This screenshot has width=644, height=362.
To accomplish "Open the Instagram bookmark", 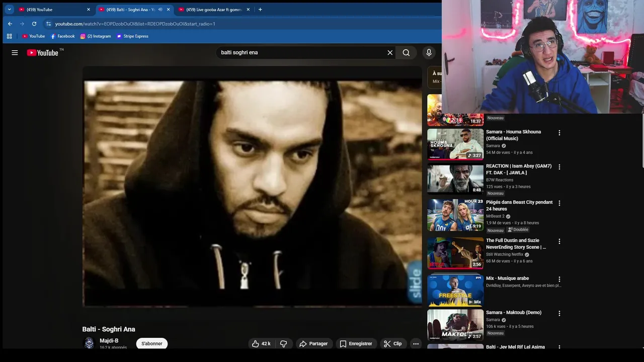I will (x=96, y=36).
